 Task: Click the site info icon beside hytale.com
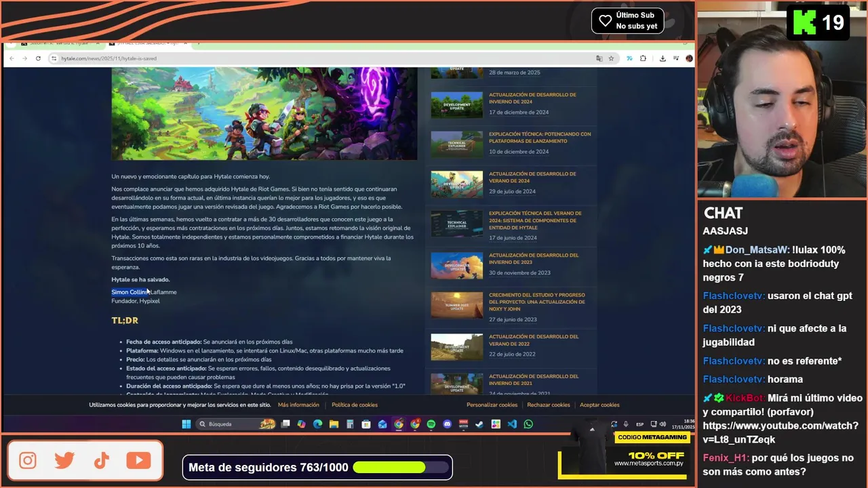point(54,58)
